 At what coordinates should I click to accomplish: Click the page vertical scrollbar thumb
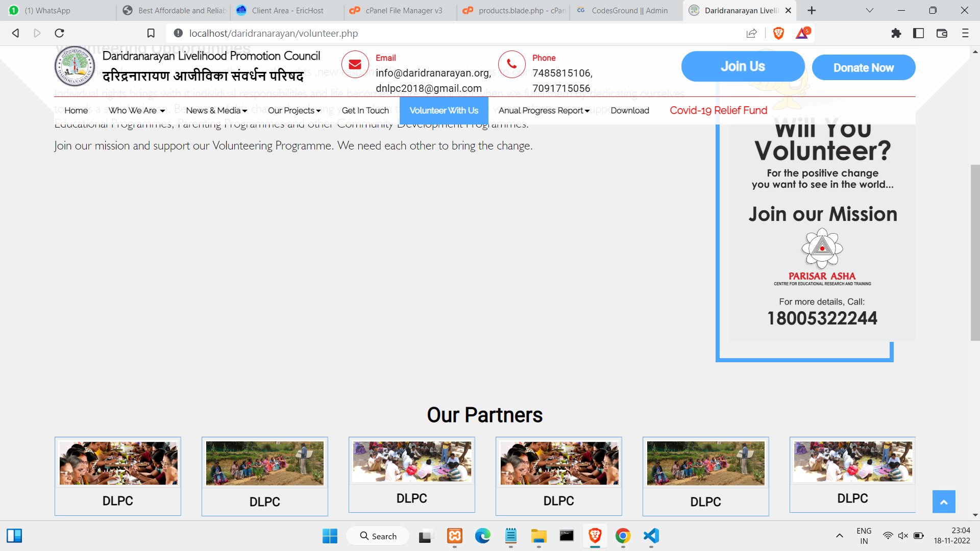tap(975, 253)
